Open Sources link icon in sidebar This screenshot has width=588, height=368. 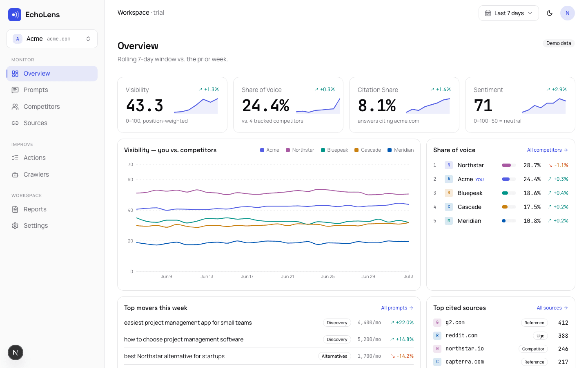tap(15, 123)
